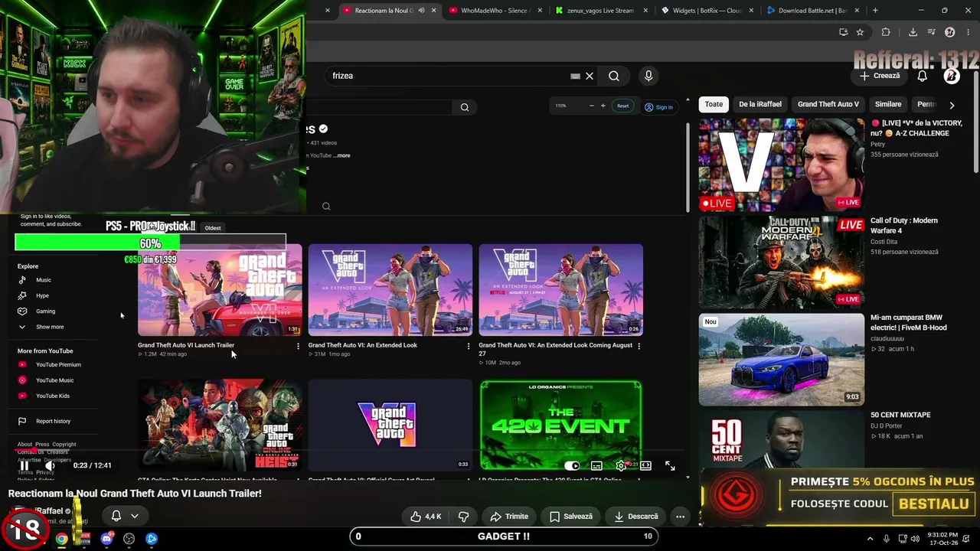
Task: Select the De la iRaffael chip
Action: (760, 104)
